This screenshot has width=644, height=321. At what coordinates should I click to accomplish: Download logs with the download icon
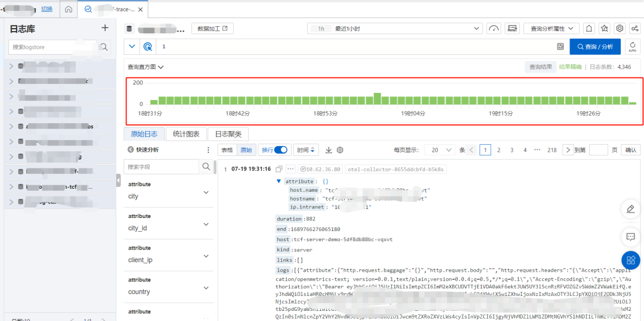click(x=329, y=150)
